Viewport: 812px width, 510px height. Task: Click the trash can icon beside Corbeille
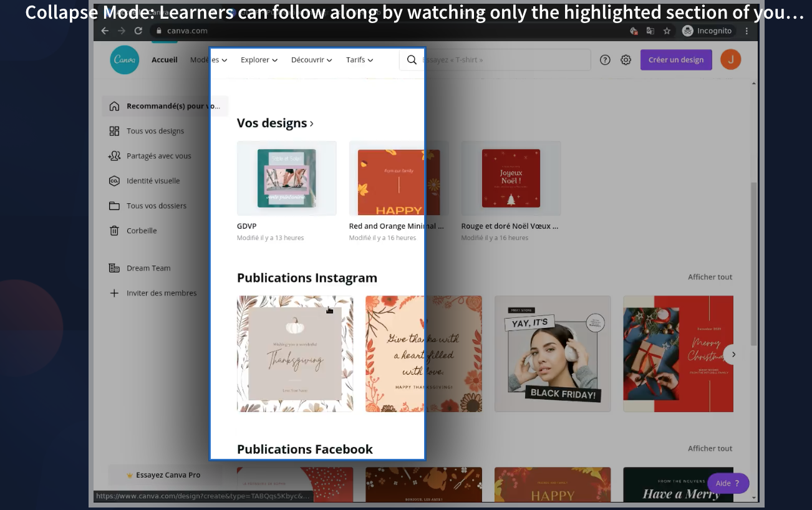[x=114, y=231]
